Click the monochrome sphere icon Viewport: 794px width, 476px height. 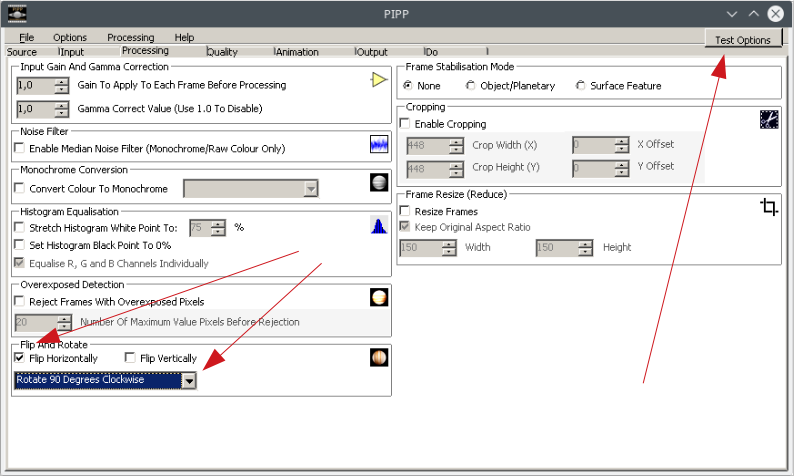coord(378,182)
